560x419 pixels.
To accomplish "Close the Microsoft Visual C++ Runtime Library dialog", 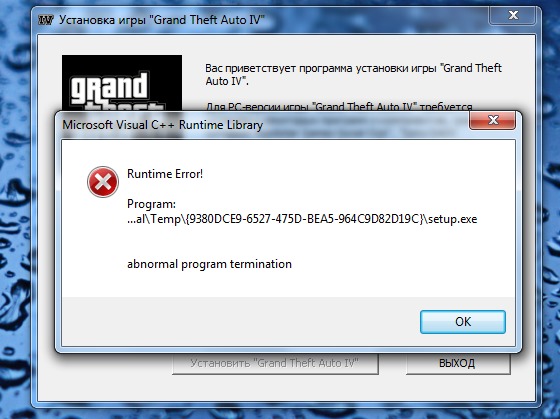I will (492, 120).
